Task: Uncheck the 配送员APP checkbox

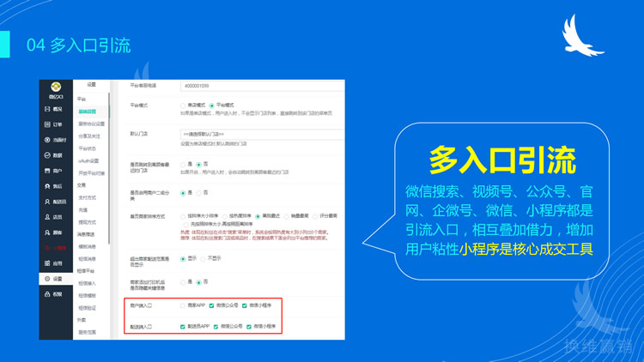Action: (183, 327)
